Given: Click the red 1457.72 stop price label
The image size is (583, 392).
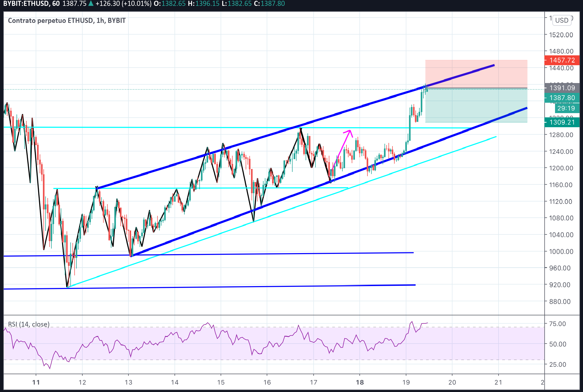Looking at the screenshot, I should (x=562, y=60).
